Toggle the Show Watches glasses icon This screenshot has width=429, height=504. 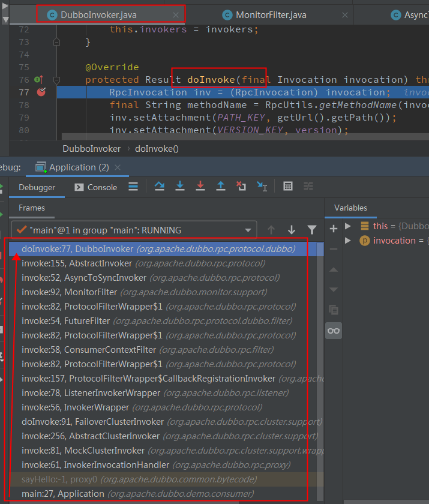tap(334, 331)
